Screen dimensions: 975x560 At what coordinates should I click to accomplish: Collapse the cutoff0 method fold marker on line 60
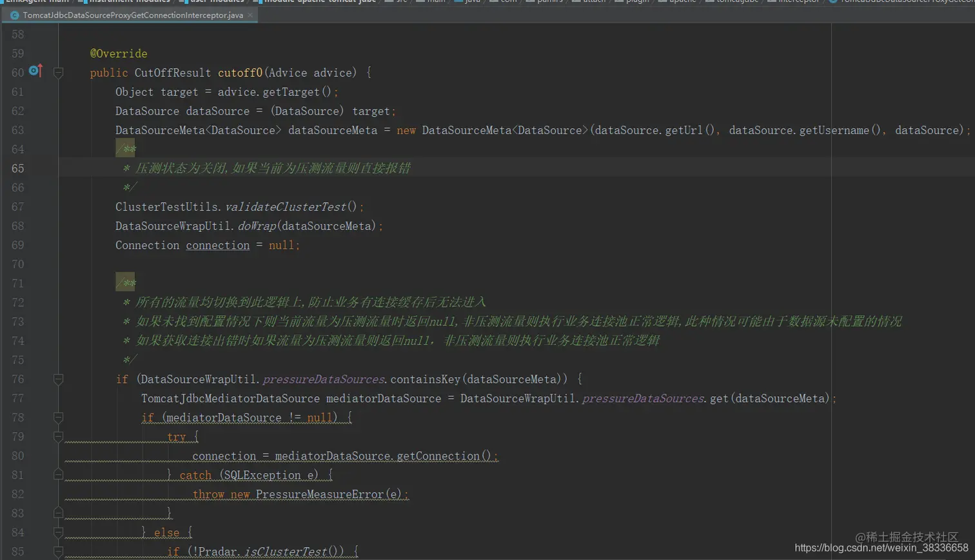[x=58, y=73]
